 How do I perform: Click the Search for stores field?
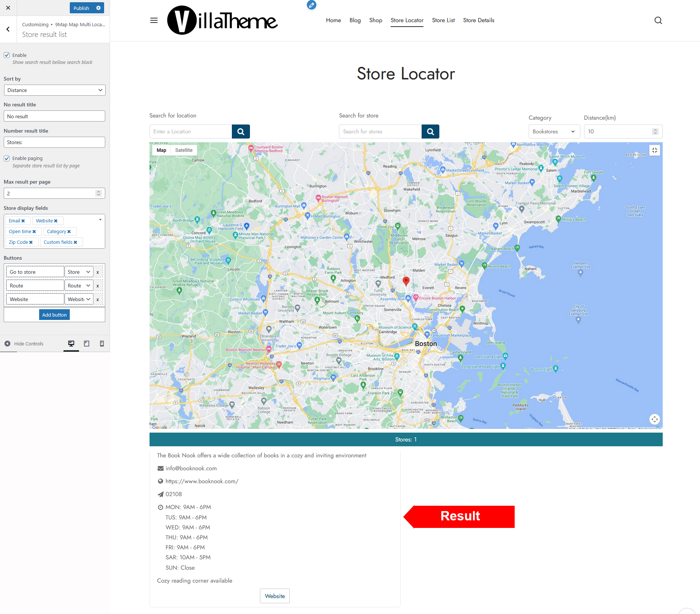[380, 132]
